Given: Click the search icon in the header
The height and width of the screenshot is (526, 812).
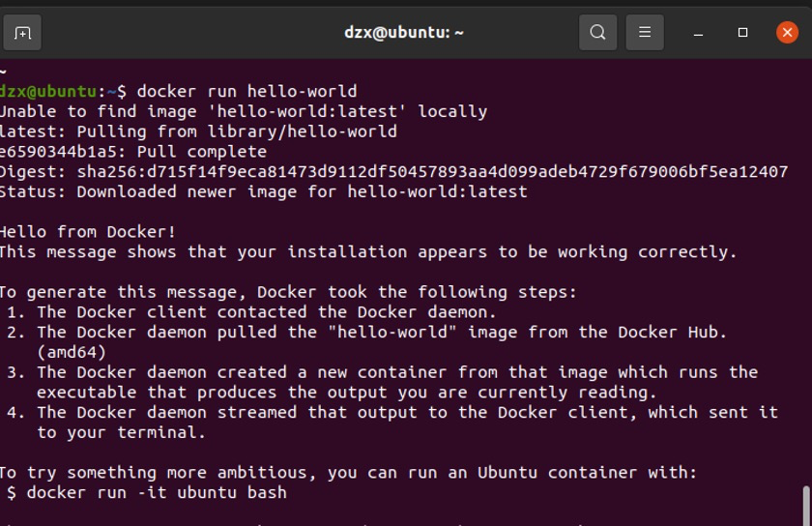Looking at the screenshot, I should (x=597, y=33).
